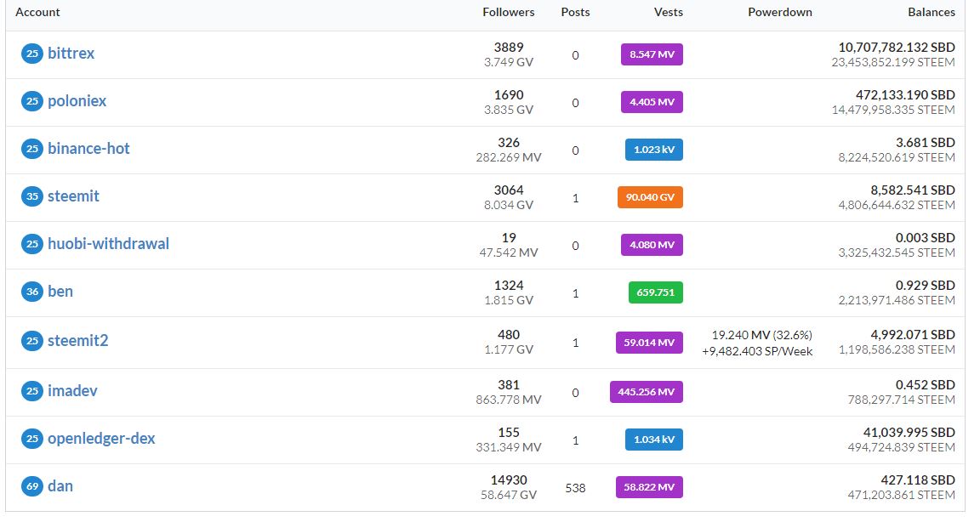
Task: Click the purple 445.256 MV vests label
Action: point(647,391)
